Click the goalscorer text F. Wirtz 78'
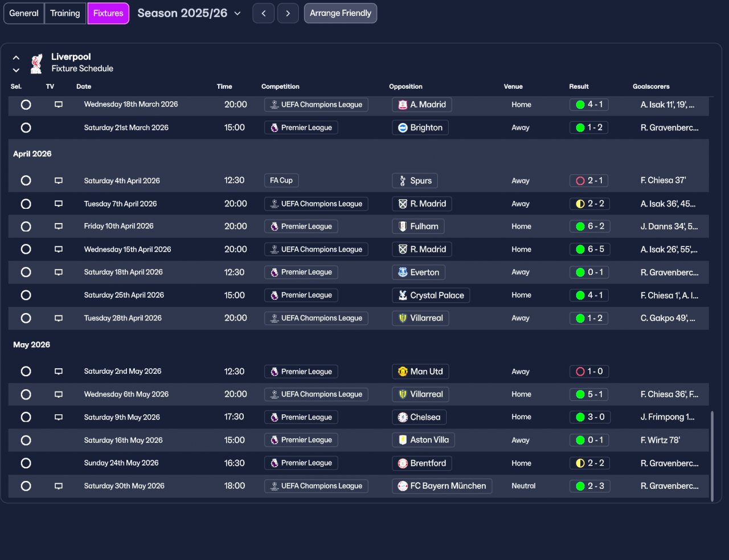Viewport: 729px width, 560px height. click(660, 440)
